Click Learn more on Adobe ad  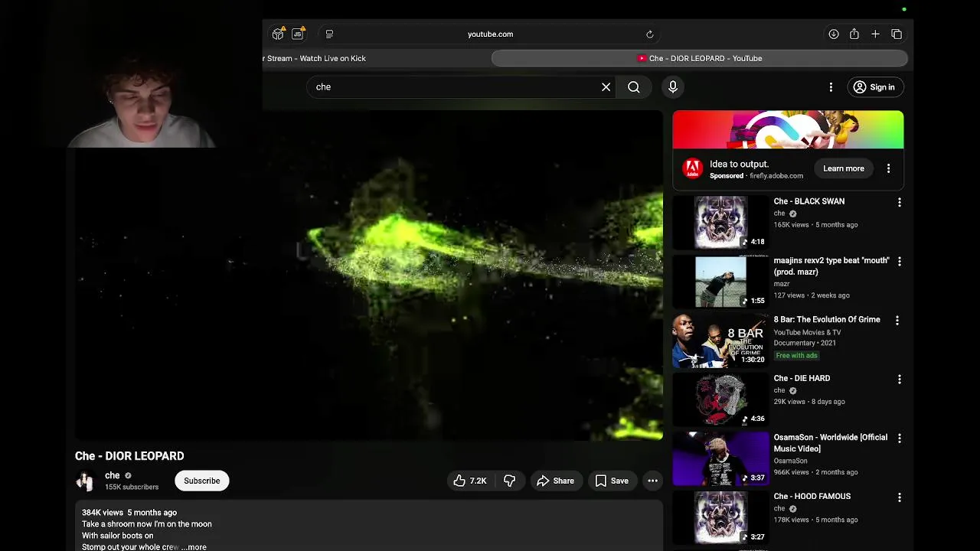point(843,168)
